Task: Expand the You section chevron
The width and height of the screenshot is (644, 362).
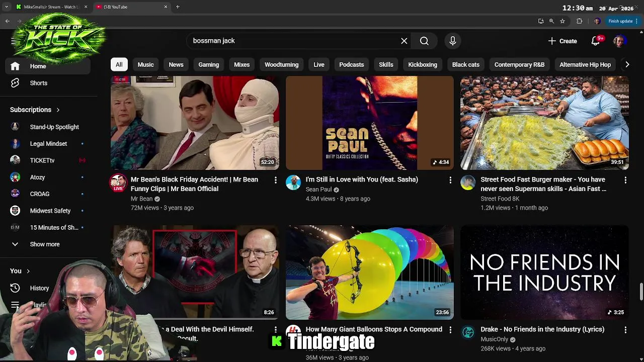Action: coord(28,271)
